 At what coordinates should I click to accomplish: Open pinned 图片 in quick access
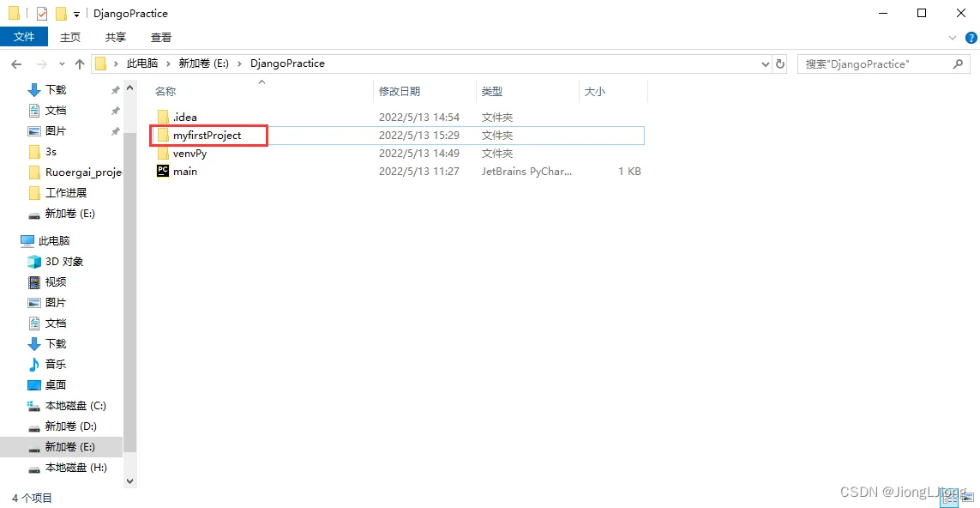pyautogui.click(x=55, y=131)
